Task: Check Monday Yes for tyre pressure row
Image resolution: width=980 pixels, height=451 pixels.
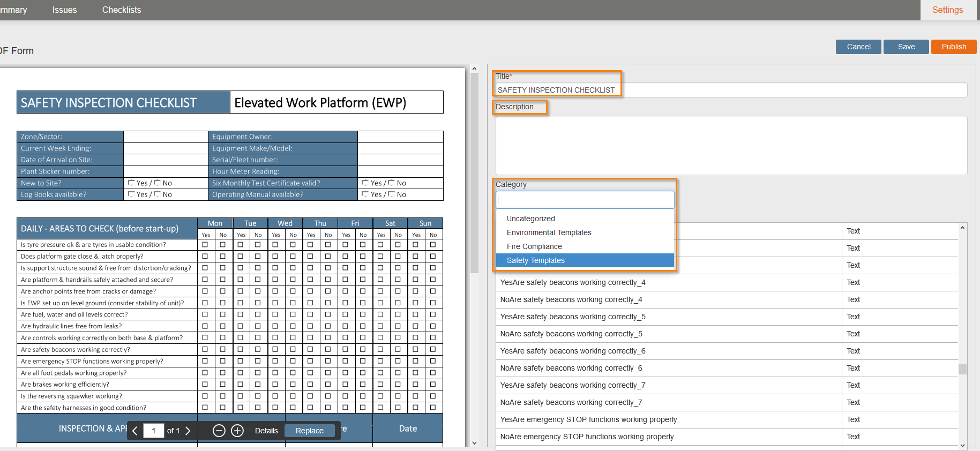Action: tap(205, 245)
